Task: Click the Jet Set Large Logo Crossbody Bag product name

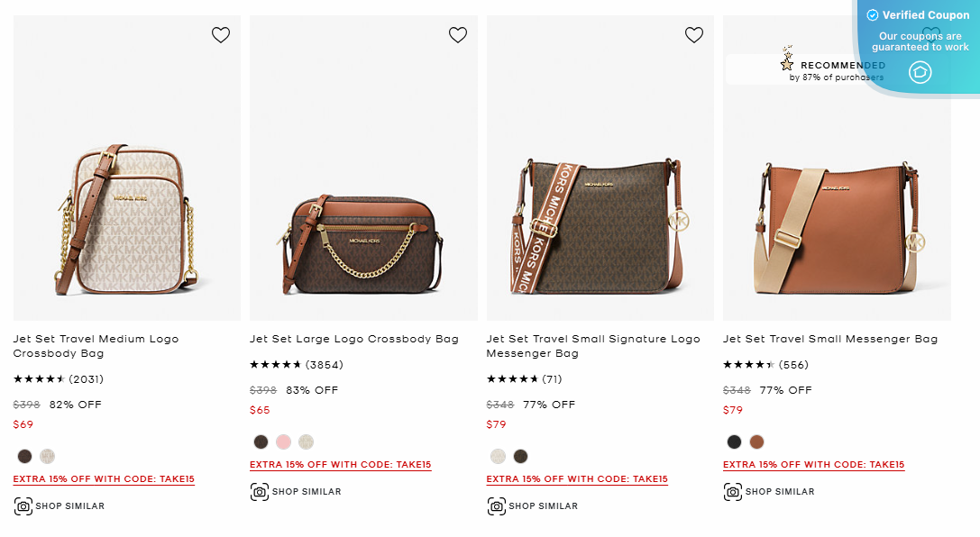Action: click(x=355, y=339)
